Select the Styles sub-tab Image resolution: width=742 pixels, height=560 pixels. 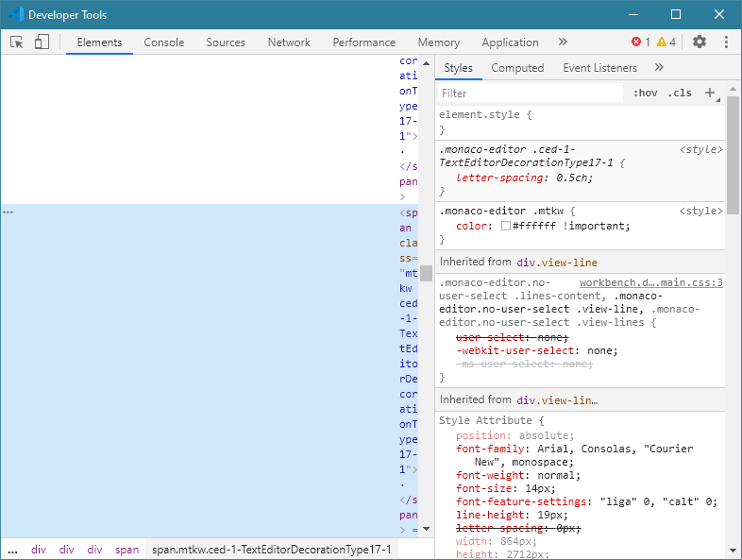tap(458, 68)
